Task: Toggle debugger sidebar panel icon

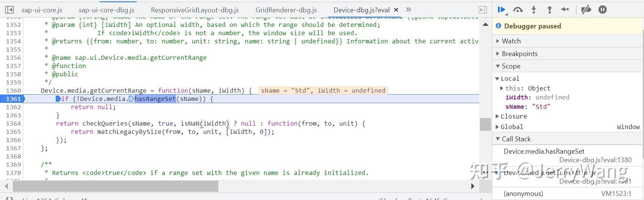Action: coord(483,10)
